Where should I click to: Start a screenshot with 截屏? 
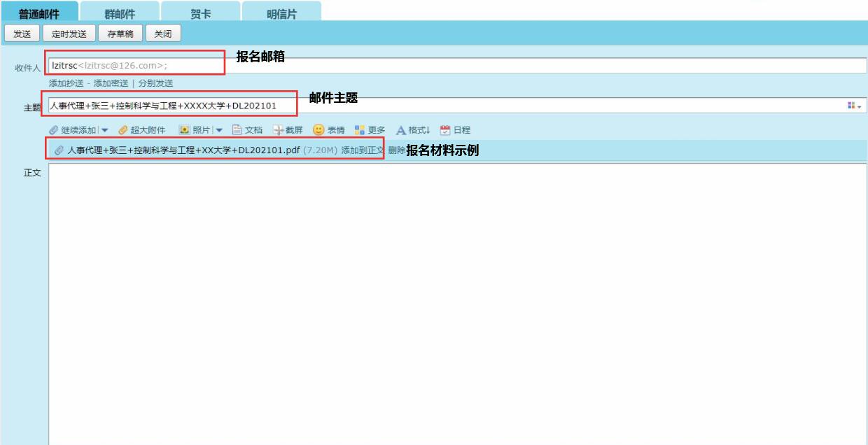coord(278,130)
